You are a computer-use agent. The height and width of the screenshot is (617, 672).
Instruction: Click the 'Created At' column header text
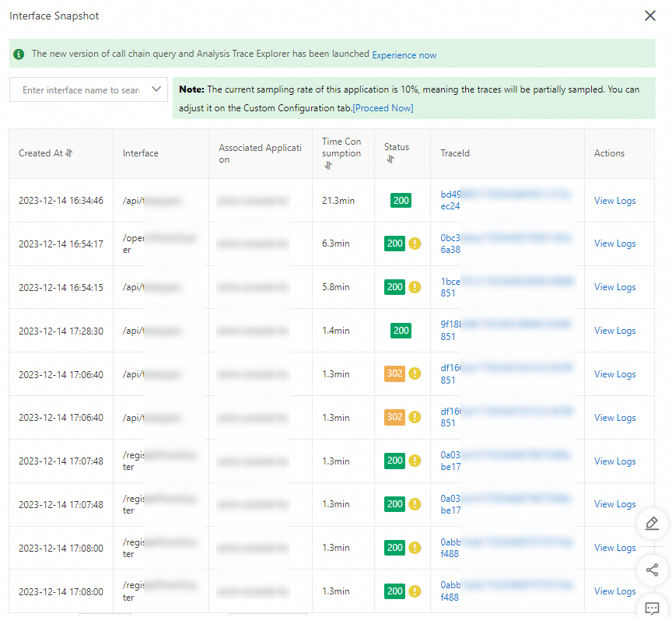coord(40,153)
